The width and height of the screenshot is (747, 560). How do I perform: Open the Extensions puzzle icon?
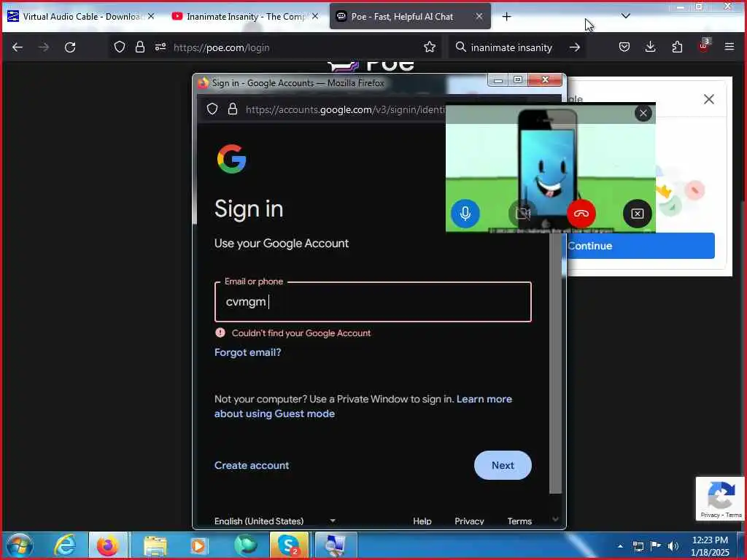click(677, 47)
